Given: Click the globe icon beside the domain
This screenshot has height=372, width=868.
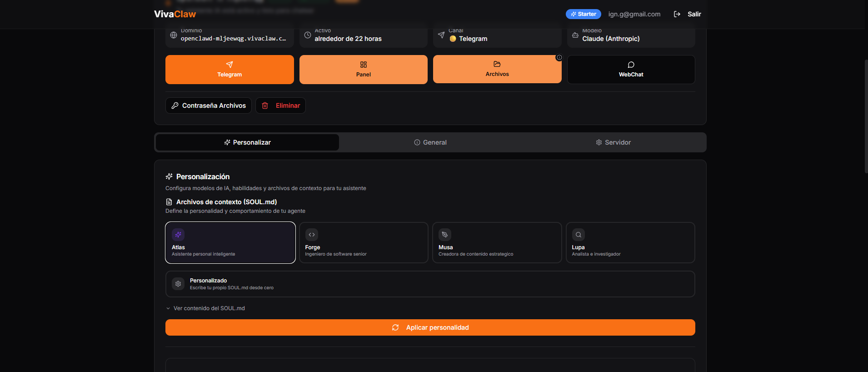Looking at the screenshot, I should point(174,35).
